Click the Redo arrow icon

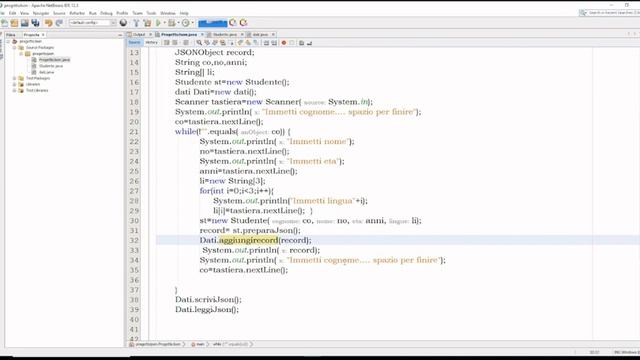[x=59, y=23]
